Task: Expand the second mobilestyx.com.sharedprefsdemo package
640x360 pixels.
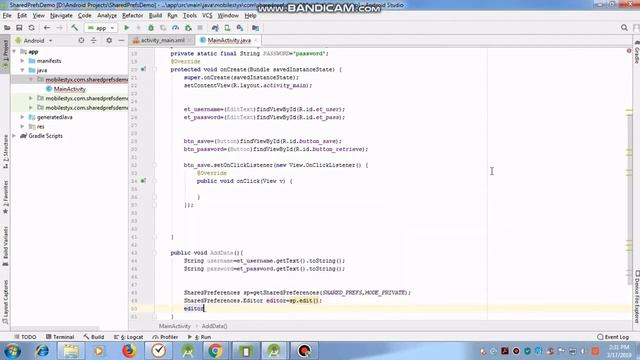Action: click(31, 98)
